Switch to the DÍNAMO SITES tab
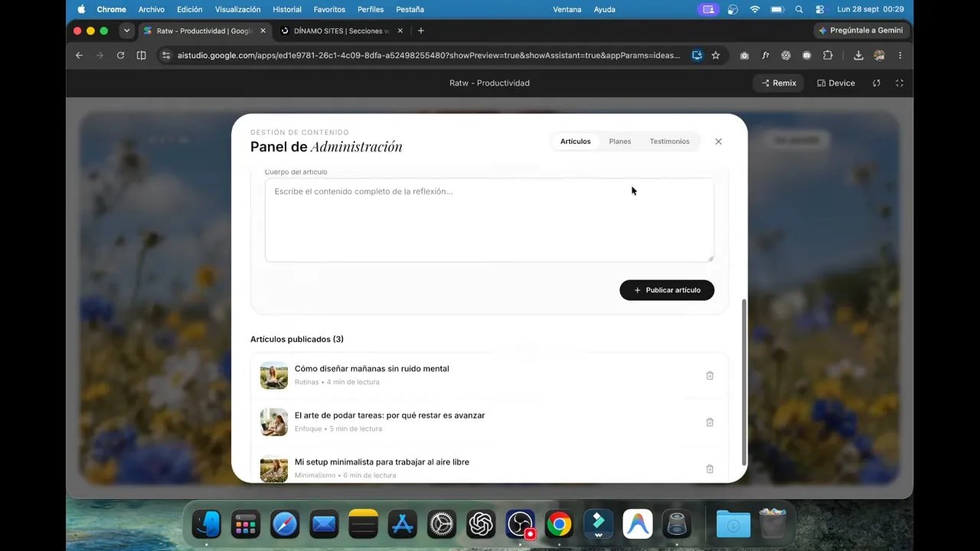The image size is (980, 551). 341,31
